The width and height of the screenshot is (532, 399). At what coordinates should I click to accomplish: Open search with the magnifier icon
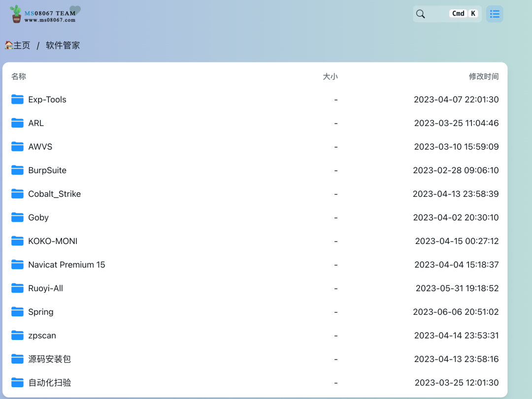420,14
